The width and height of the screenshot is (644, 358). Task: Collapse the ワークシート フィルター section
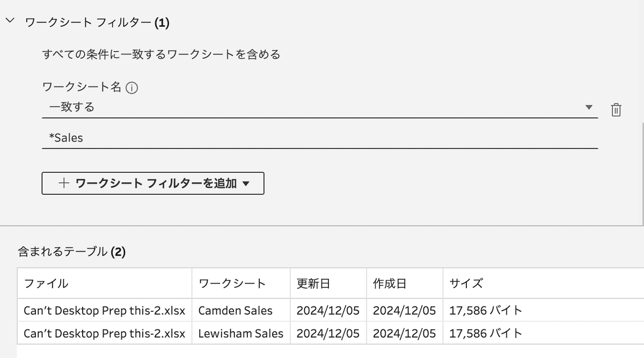point(10,21)
